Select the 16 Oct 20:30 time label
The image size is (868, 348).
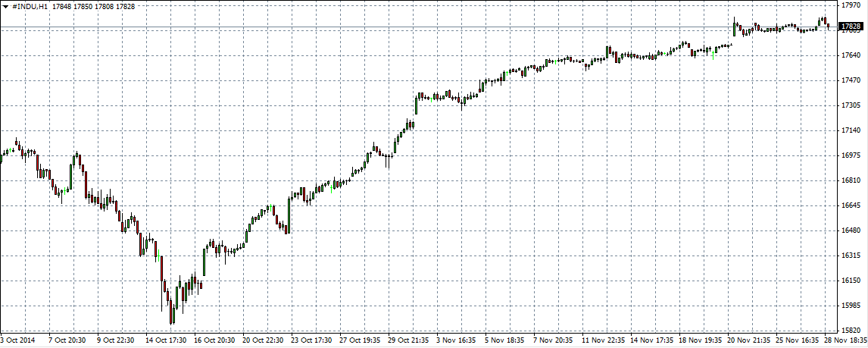tap(215, 340)
